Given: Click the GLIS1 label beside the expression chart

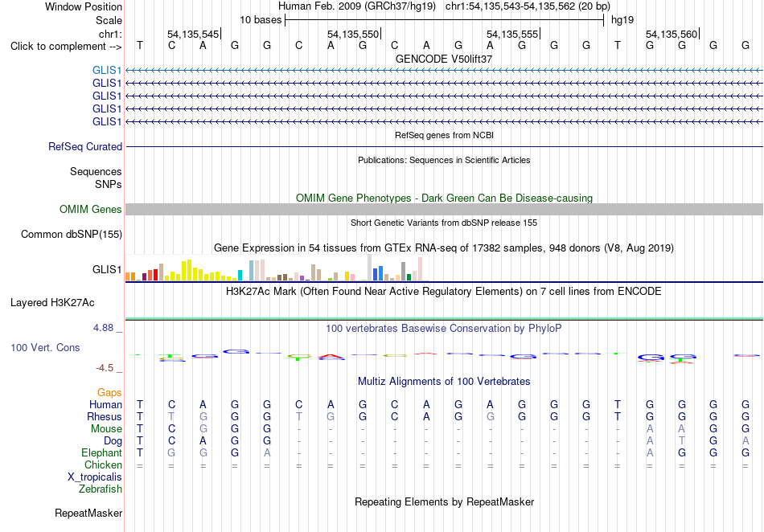Looking at the screenshot, I should [x=107, y=269].
